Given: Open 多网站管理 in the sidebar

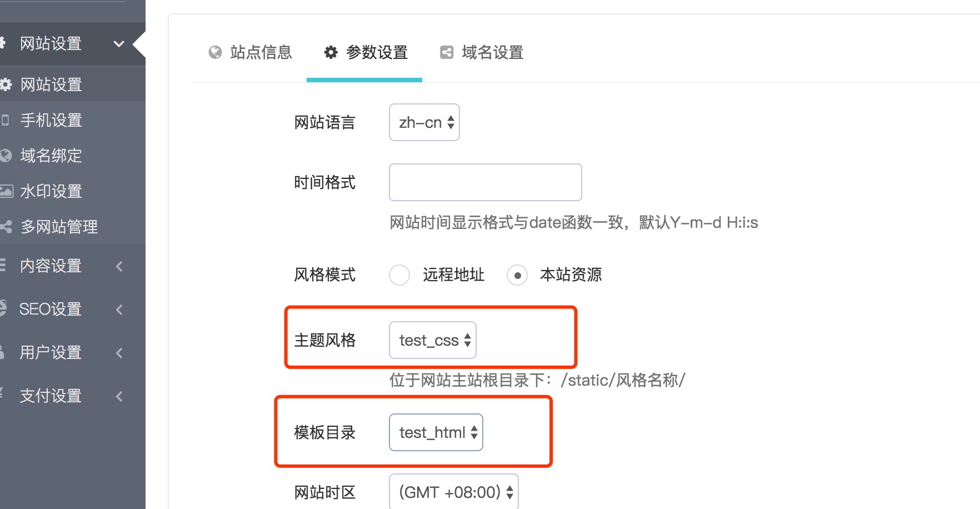Looking at the screenshot, I should pos(59,227).
